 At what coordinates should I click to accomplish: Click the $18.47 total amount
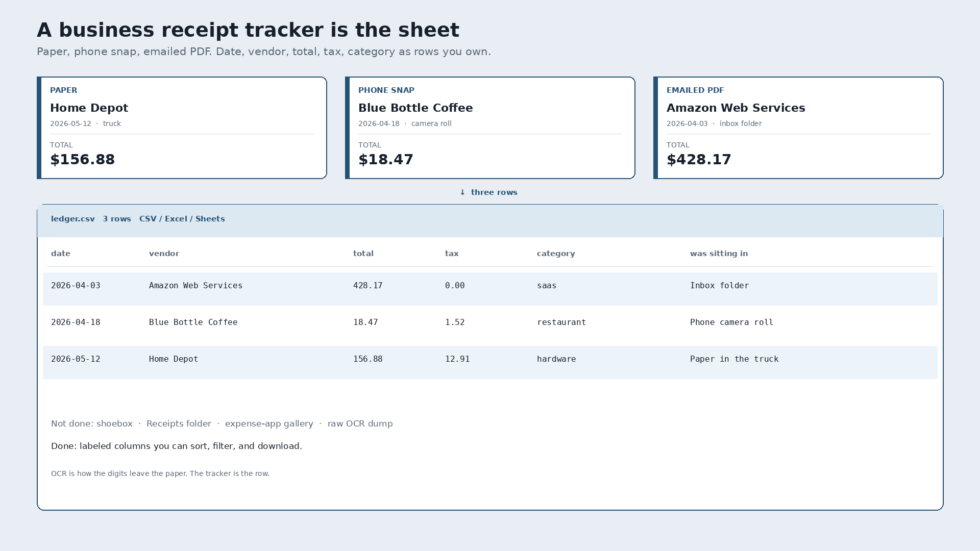(386, 160)
